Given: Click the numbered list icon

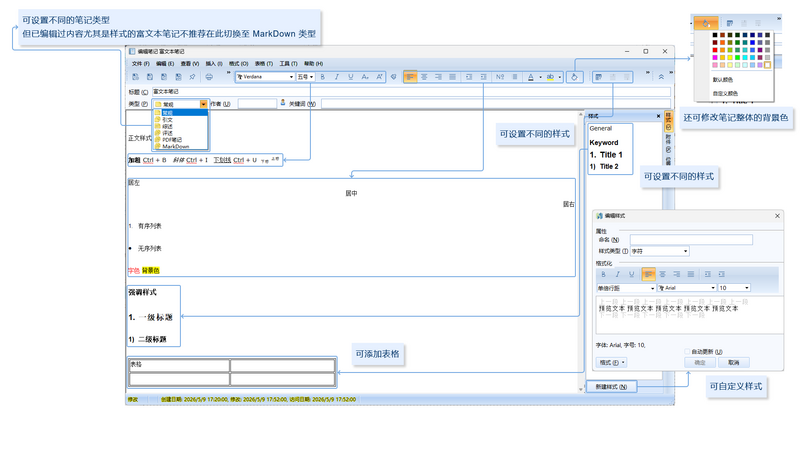Looking at the screenshot, I should coord(500,77).
